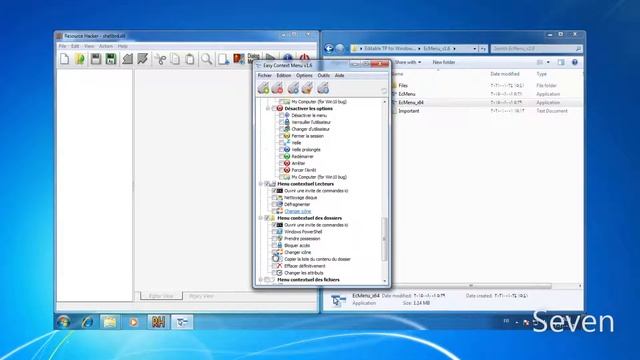
Task: Tick Nettoyage disque checkbox
Action: pos(274,198)
